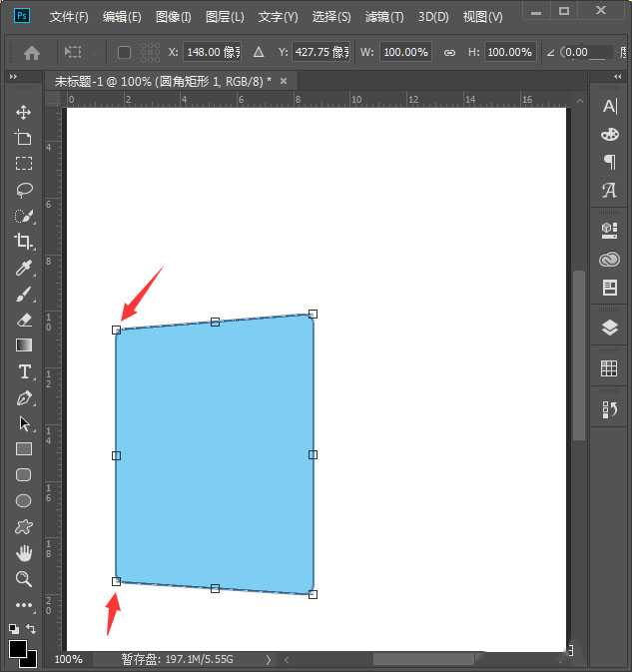Choose the Horizontal Type tool
Image resolution: width=632 pixels, height=672 pixels.
pos(24,371)
